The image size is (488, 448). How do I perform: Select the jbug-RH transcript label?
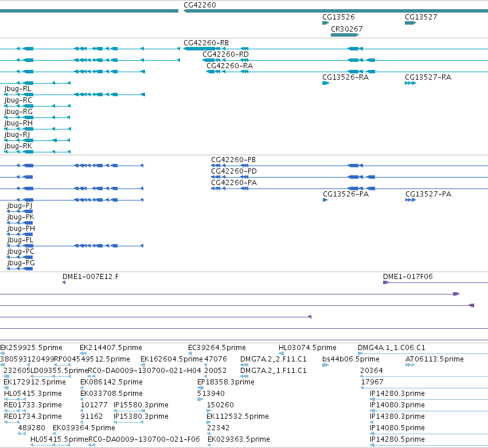(18, 123)
